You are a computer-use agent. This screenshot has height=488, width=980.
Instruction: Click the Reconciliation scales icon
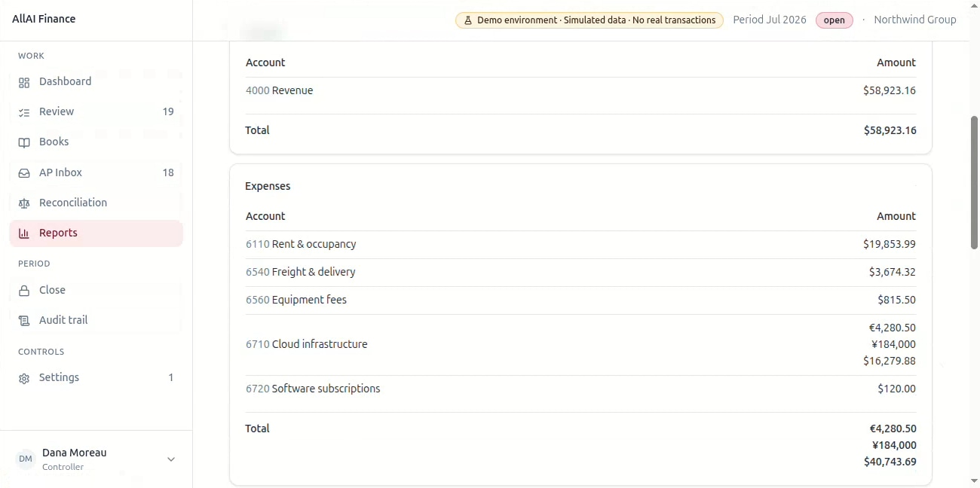pos(24,203)
